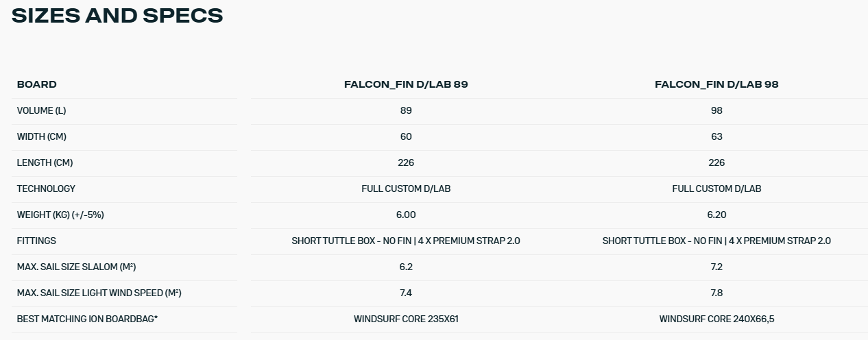Click MAX. SAIL SIZE LIGHT WIND SPEED label

point(99,293)
